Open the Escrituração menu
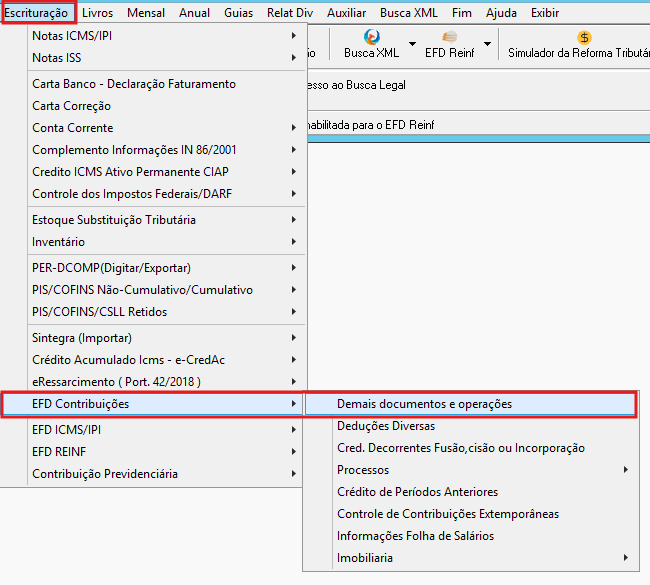Viewport: 650px width, 585px height. click(x=36, y=13)
